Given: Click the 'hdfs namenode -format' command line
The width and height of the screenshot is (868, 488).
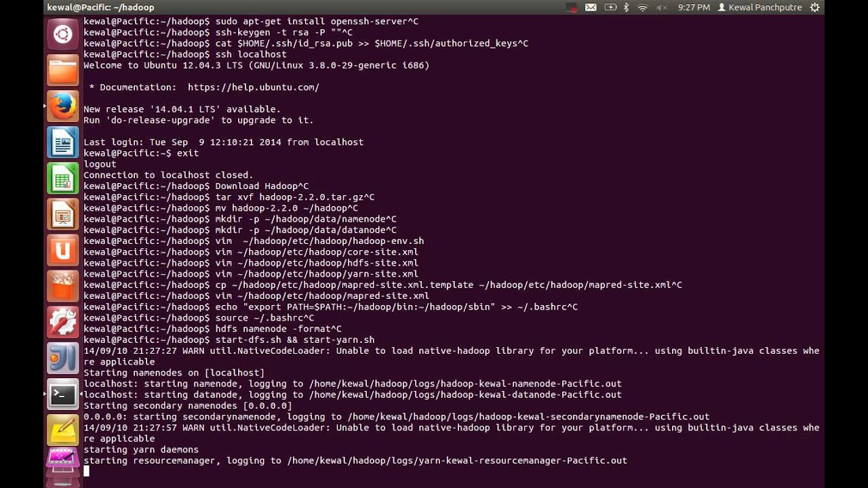Looking at the screenshot, I should click(212, 329).
